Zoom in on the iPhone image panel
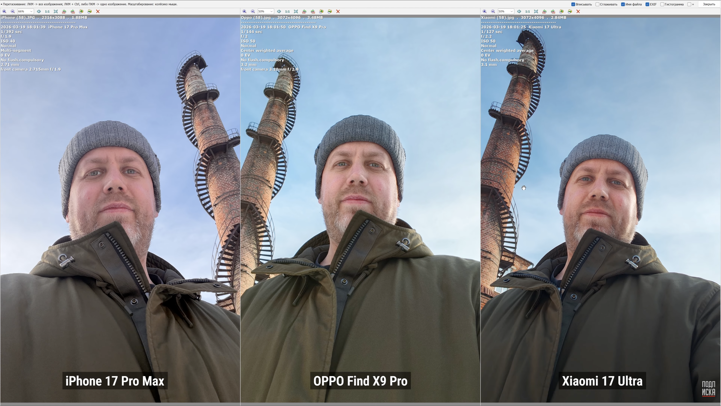 tap(4, 11)
